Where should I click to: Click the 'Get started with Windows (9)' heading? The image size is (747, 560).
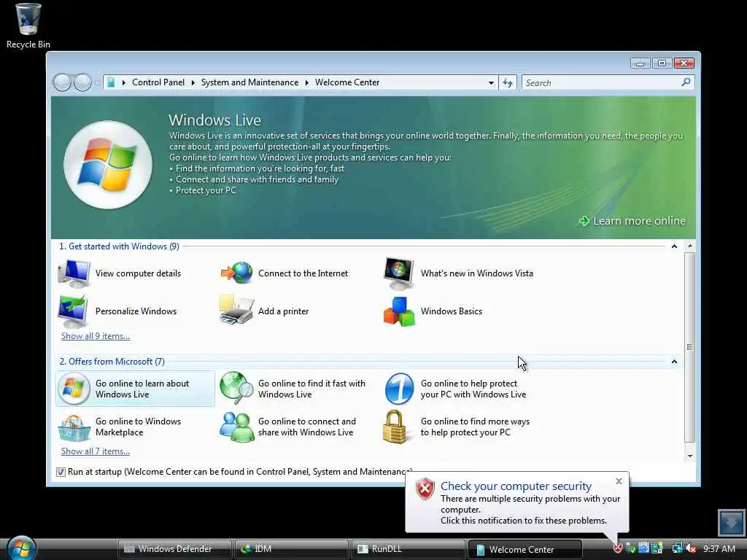point(119,246)
